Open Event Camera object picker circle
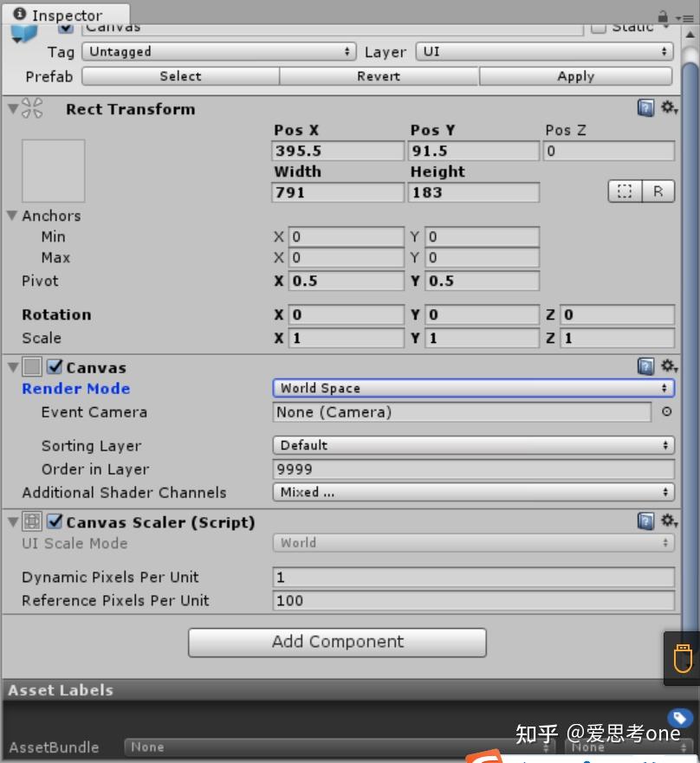The image size is (700, 763). [666, 411]
